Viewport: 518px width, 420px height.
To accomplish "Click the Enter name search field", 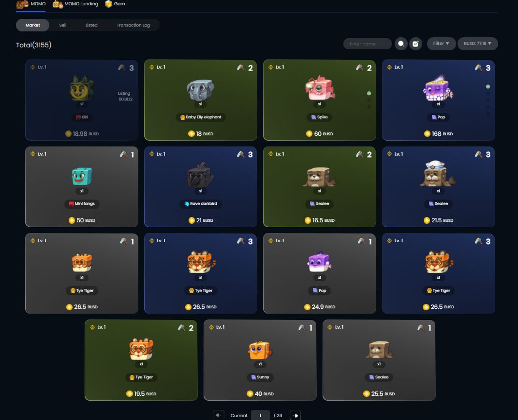I will [368, 43].
